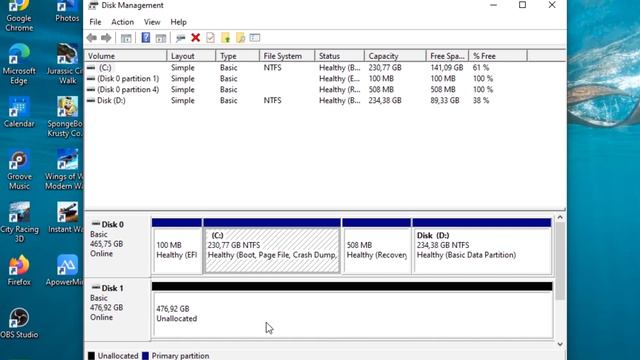Viewport: 640px width, 360px height.
Task: Launch Firefox from the desktop
Action: (x=19, y=271)
